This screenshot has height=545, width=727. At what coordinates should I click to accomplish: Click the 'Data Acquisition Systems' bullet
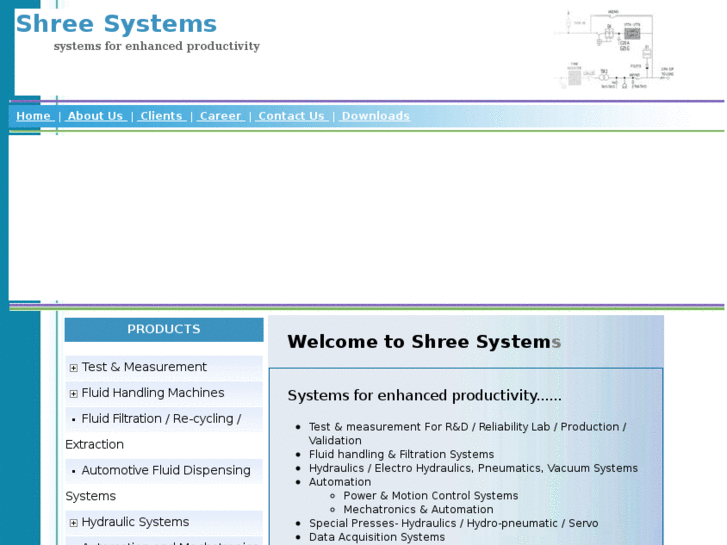377,537
